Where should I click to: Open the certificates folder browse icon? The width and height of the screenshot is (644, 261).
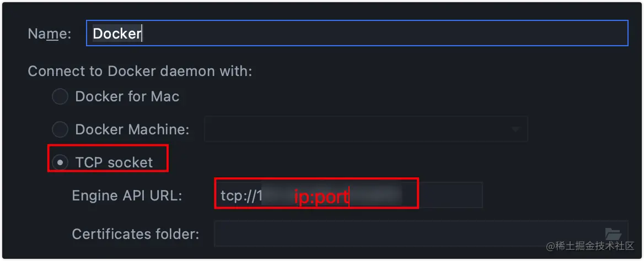(x=613, y=234)
